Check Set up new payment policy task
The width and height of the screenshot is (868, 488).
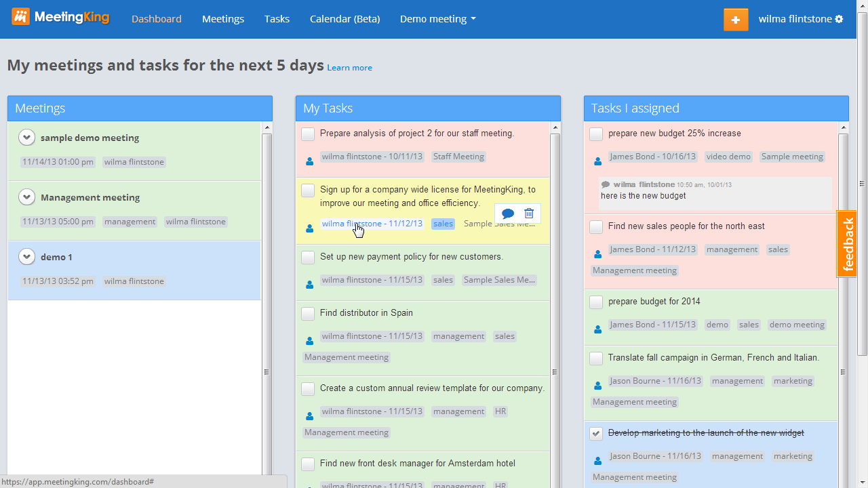308,258
